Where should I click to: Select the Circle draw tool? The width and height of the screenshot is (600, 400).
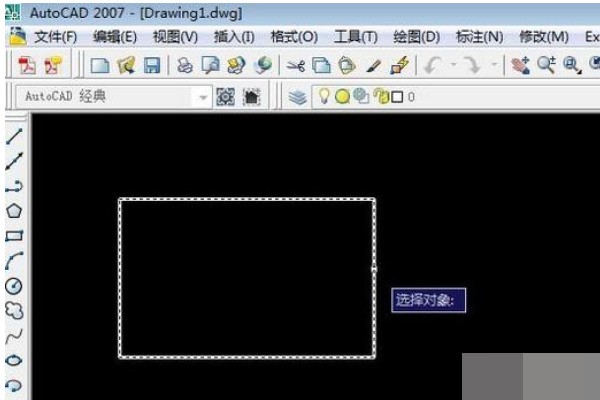[x=14, y=286]
